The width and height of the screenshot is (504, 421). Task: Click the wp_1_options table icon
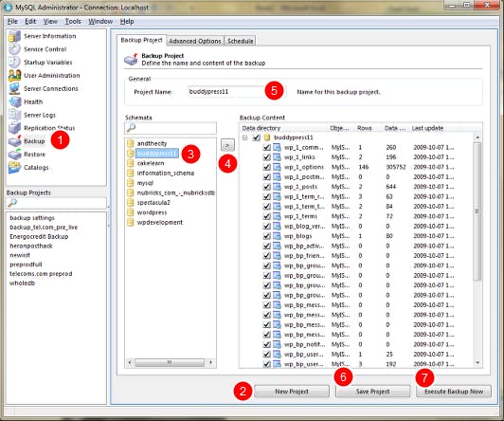tap(277, 167)
